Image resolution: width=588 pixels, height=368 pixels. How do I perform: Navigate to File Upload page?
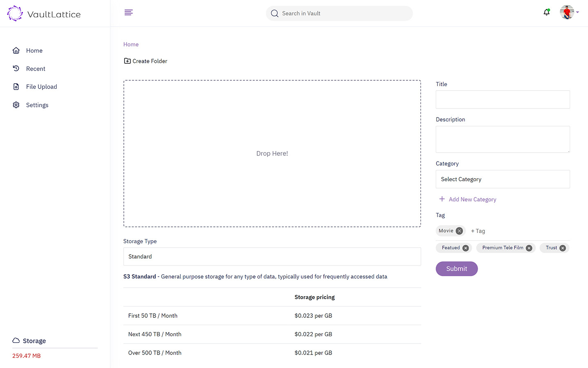41,87
